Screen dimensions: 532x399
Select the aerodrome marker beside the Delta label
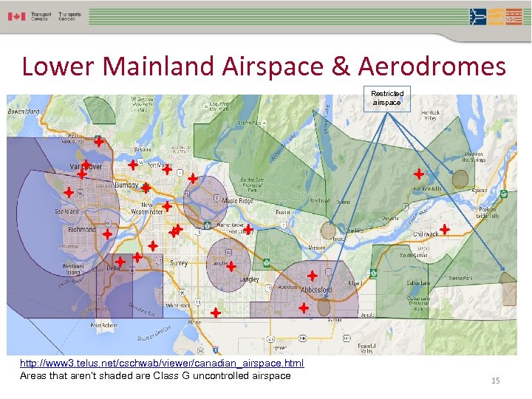pos(120,262)
